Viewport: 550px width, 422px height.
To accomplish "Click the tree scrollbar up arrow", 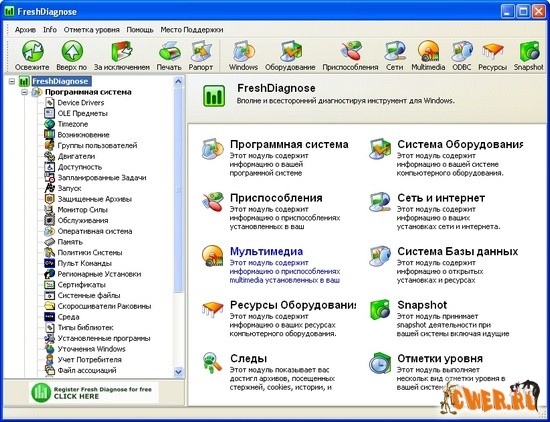I will tap(178, 81).
